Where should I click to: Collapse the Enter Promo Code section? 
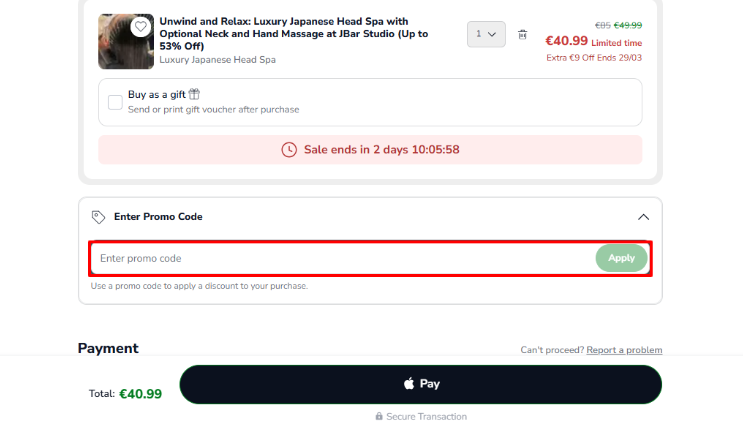[x=643, y=217]
